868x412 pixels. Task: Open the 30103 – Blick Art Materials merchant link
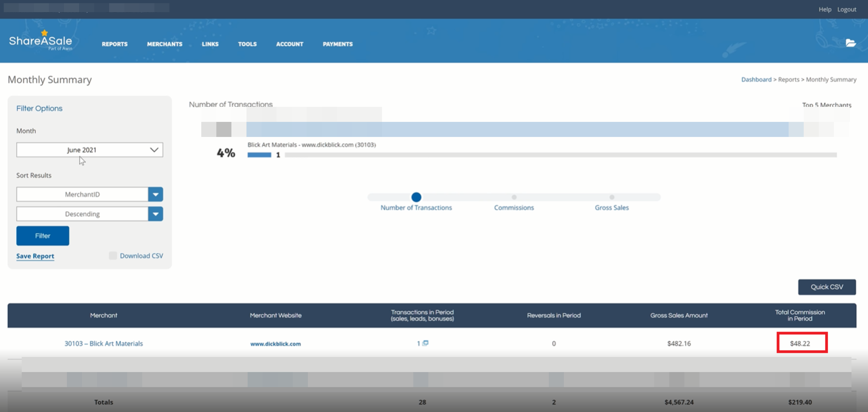(x=103, y=343)
